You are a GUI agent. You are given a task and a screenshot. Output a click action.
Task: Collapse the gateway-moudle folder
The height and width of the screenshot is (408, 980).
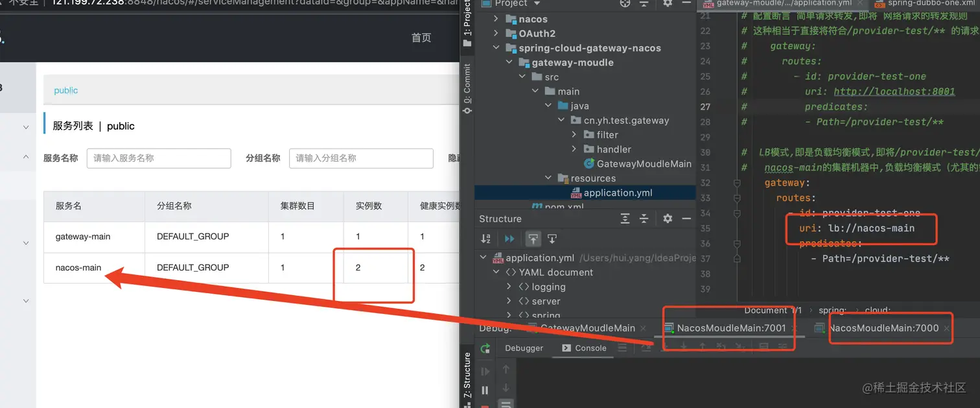pos(510,62)
